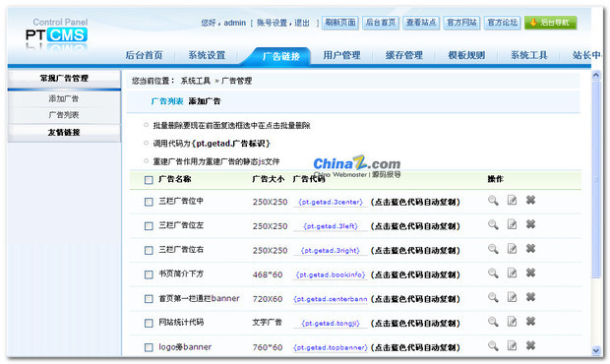The width and height of the screenshot is (610, 364).
Task: Check the box for 三栏广告位中
Action: [149, 202]
